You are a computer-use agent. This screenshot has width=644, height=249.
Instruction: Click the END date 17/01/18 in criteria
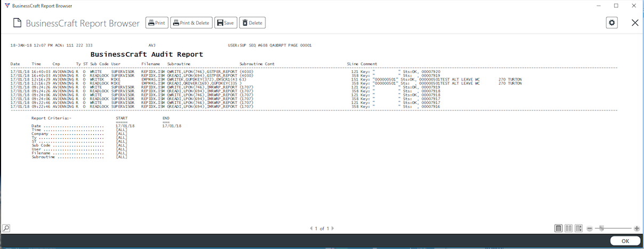172,126
